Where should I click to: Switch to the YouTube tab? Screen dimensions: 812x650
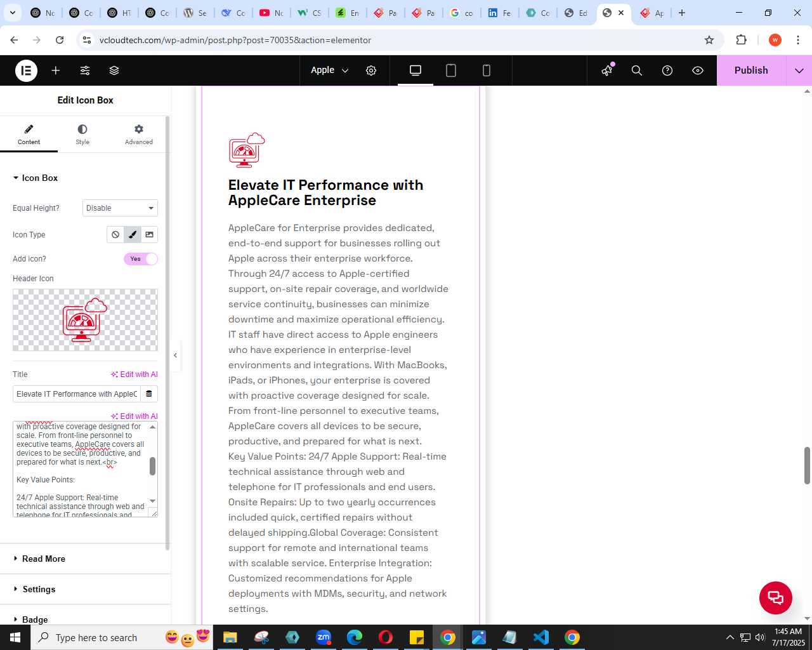(x=272, y=13)
